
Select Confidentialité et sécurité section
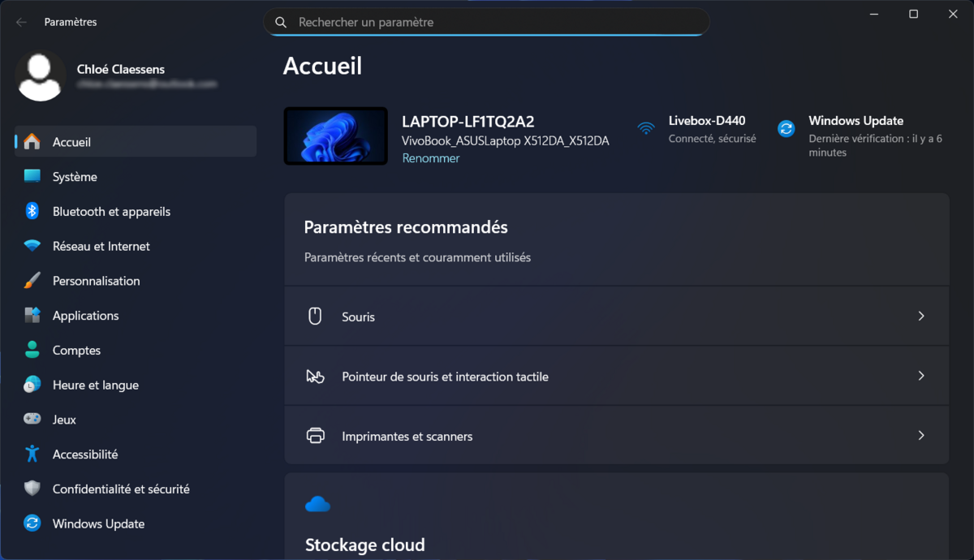136,489
